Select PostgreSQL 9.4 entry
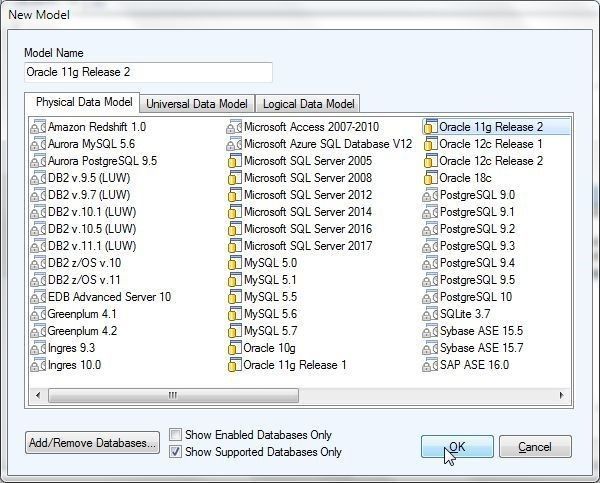Image resolution: width=600 pixels, height=483 pixels. 469,263
